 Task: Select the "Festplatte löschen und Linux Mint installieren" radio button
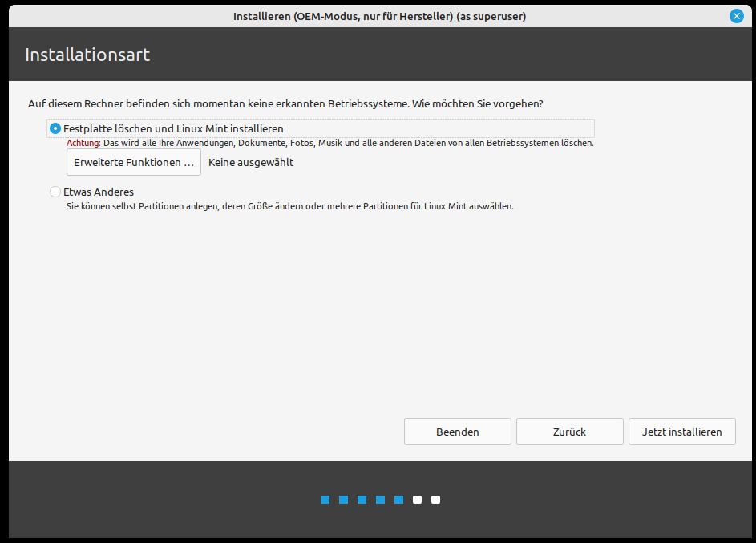coord(55,128)
